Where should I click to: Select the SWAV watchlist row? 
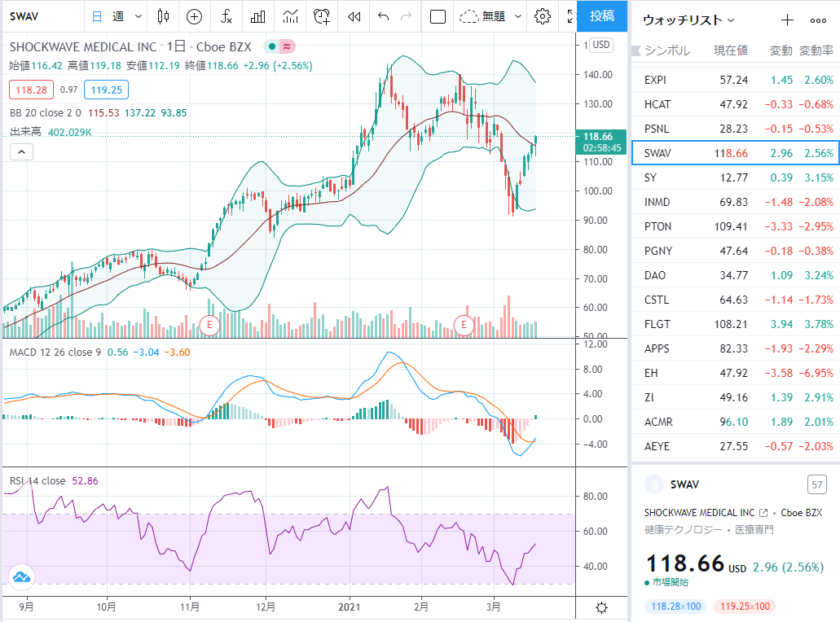[x=736, y=153]
